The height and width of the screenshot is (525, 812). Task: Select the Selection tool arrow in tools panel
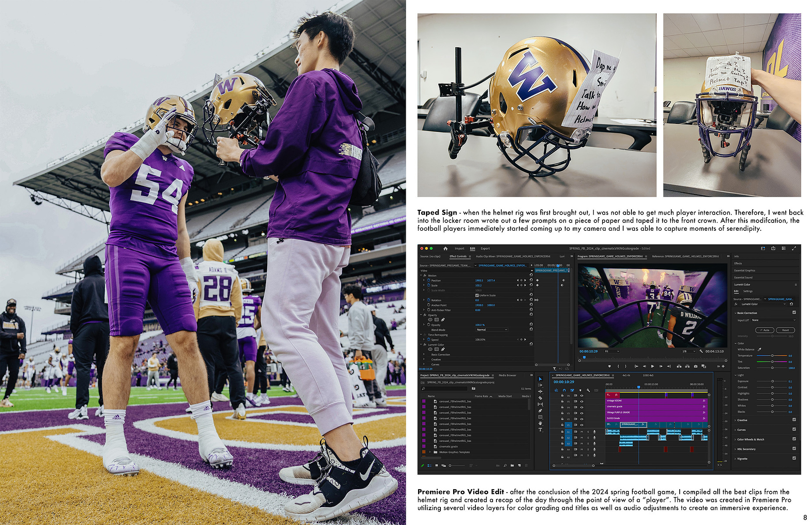coord(540,379)
